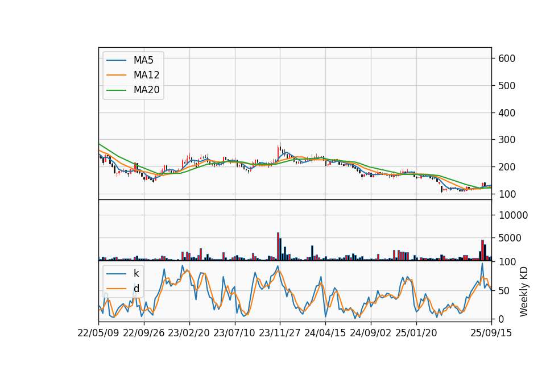The height and width of the screenshot is (392, 546).
Task: Click the 50 KD axis label
Action: 504,290
